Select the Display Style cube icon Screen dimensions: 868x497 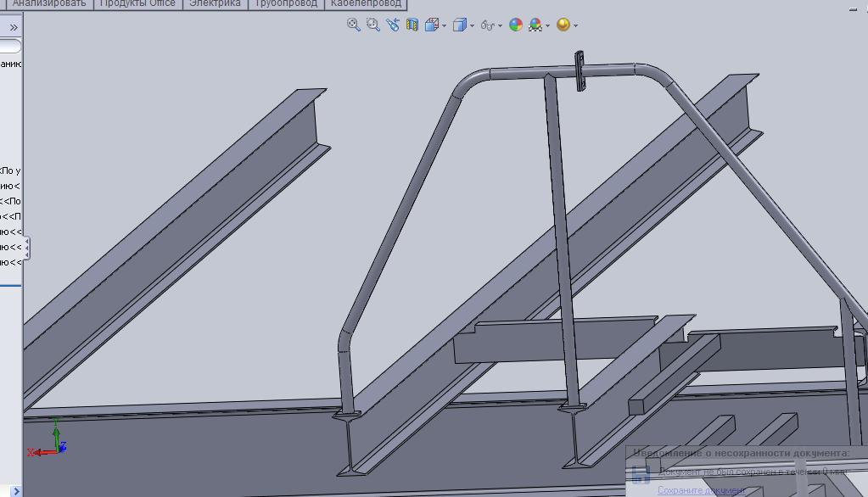coord(460,25)
